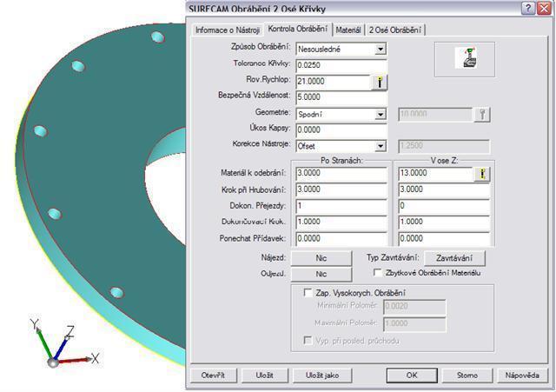Click the Minimální Poloměr field 0.0020
This screenshot has height=392, width=556.
coord(414,307)
